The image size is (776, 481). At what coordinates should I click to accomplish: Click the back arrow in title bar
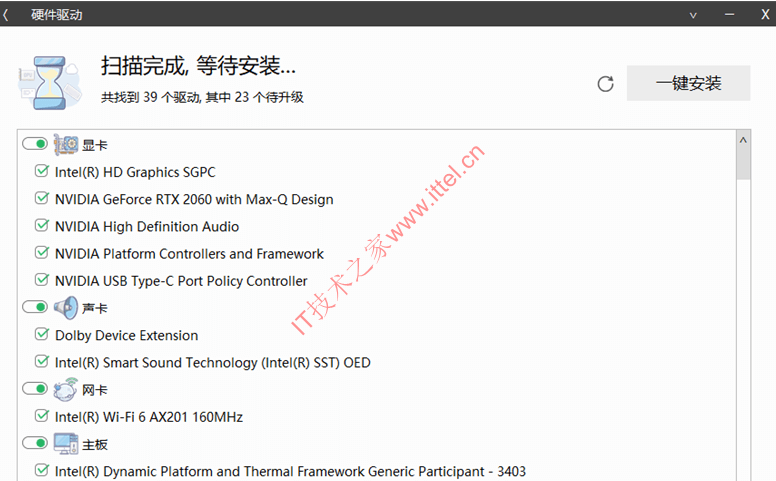pyautogui.click(x=5, y=15)
